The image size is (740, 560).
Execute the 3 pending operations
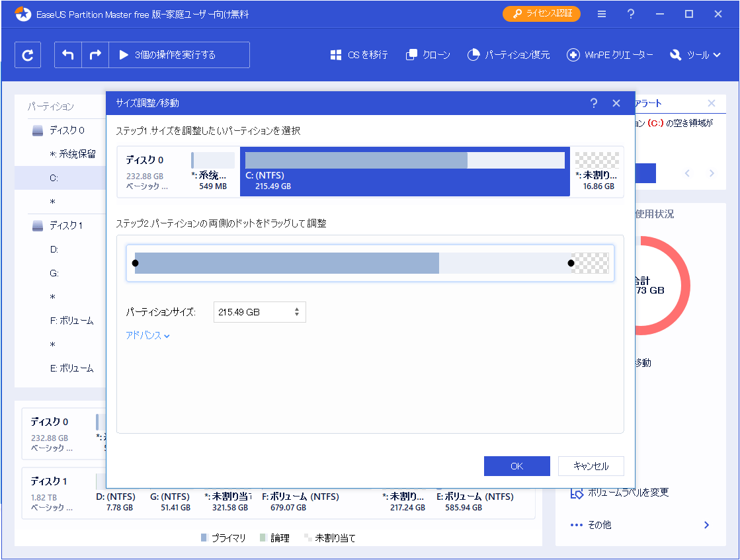pyautogui.click(x=179, y=55)
